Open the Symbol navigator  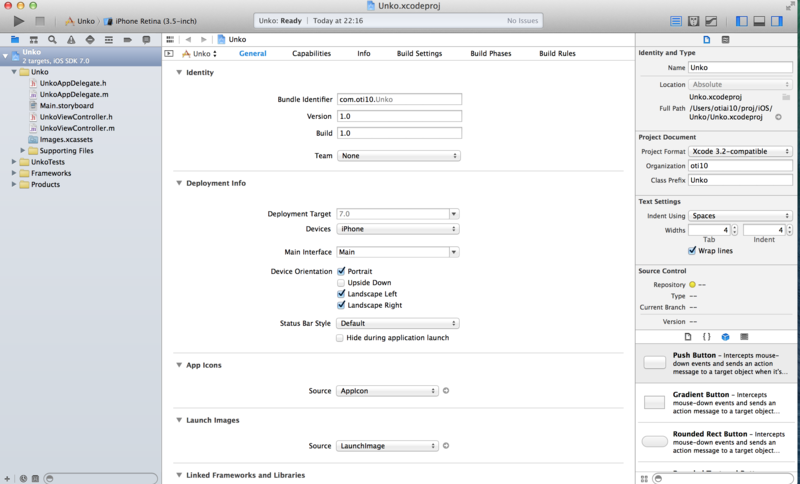click(34, 39)
